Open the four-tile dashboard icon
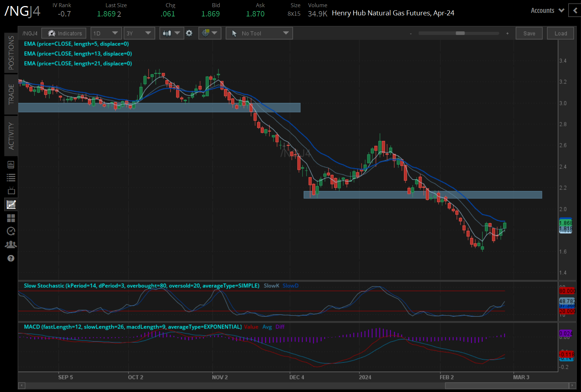The width and height of the screenshot is (581, 392). (x=11, y=218)
